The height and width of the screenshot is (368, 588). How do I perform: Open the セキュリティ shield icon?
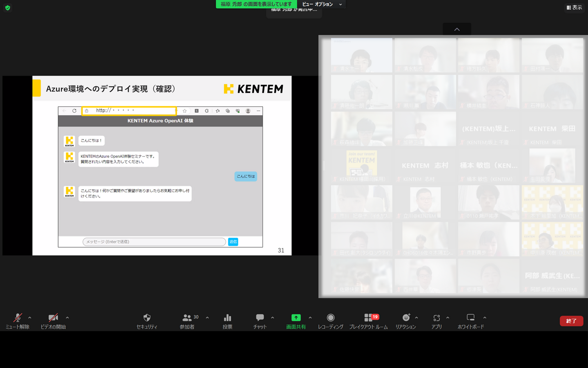pos(147,321)
